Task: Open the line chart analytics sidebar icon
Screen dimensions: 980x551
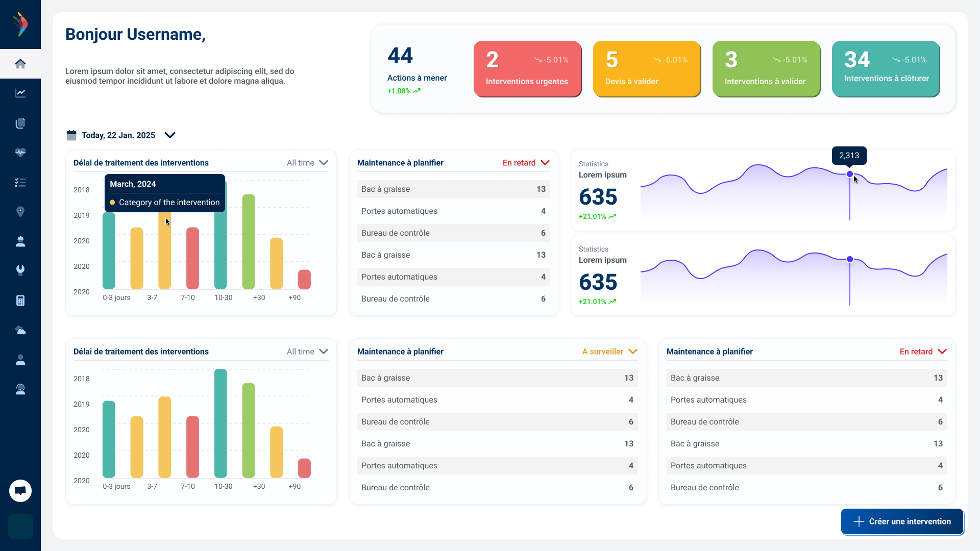Action: (x=20, y=93)
